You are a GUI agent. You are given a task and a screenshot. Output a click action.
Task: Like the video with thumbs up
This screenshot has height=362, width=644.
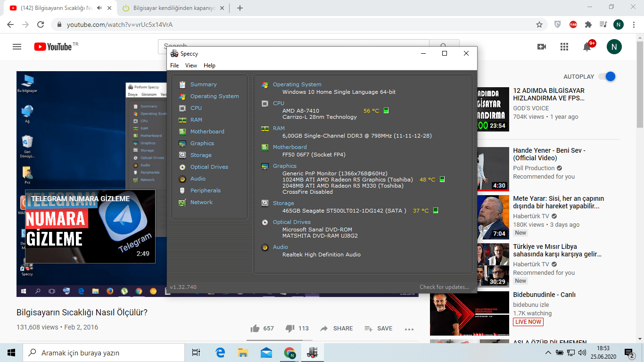point(255,329)
